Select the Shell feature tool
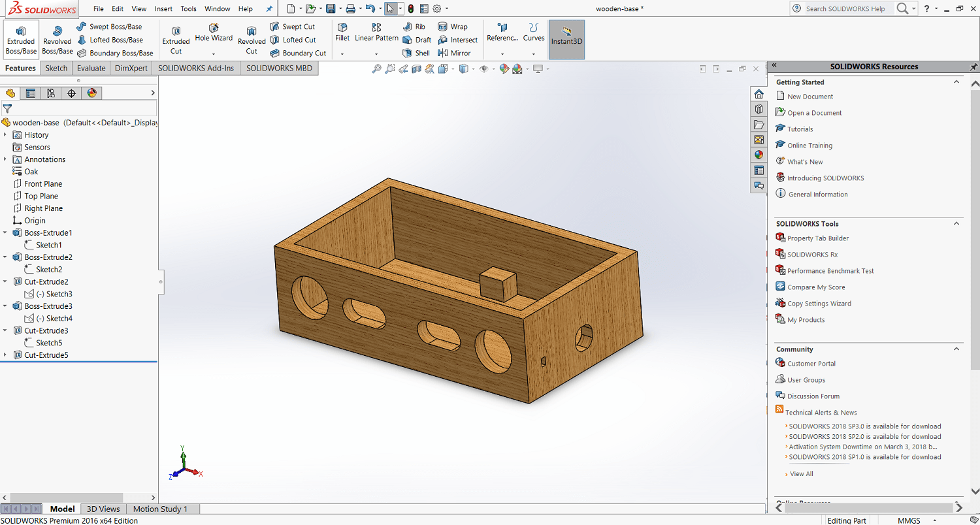 (x=416, y=53)
